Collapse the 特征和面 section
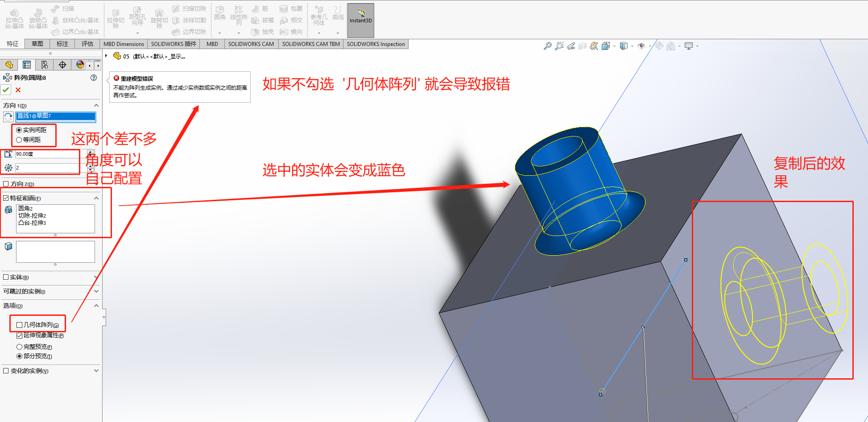 [x=96, y=198]
